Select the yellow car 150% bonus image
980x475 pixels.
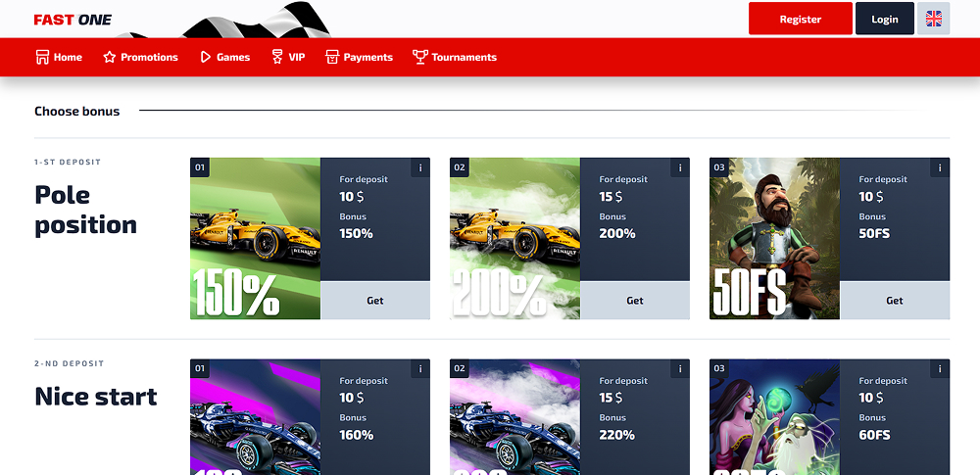tap(255, 239)
